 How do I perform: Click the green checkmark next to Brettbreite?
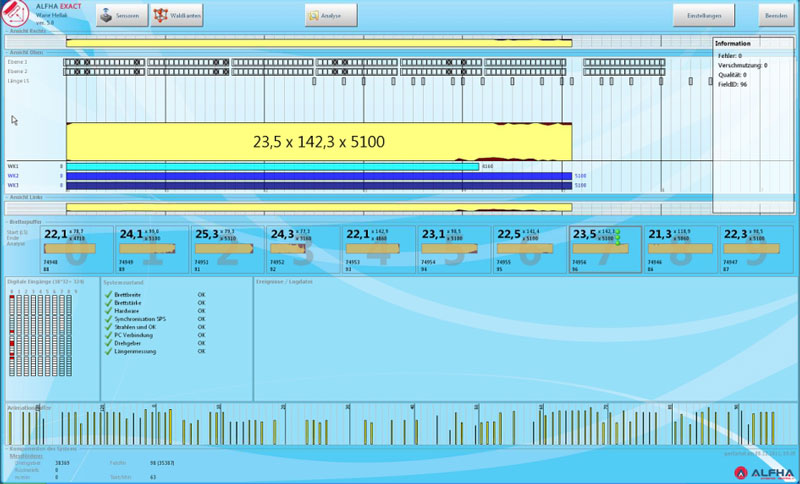coord(108,296)
